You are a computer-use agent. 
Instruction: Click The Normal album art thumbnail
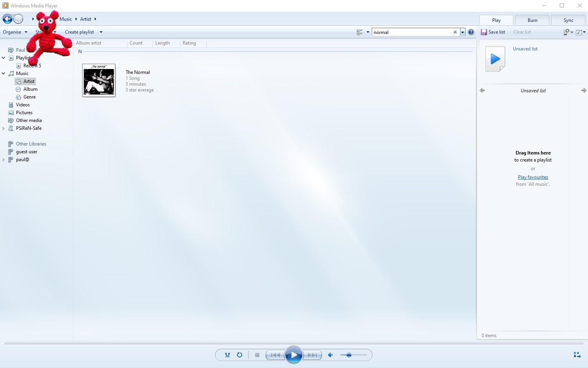pos(99,80)
